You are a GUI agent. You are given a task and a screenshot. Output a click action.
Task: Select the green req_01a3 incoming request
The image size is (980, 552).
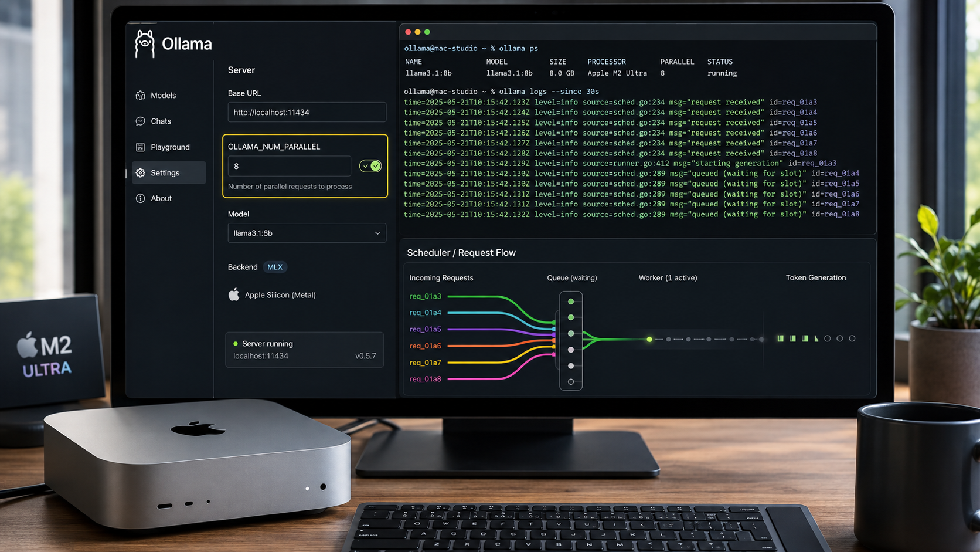[426, 296]
